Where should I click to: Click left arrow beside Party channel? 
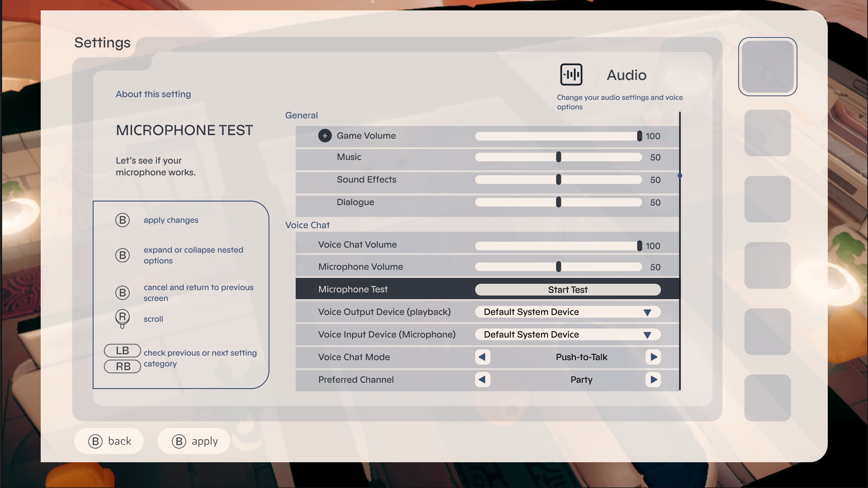coord(482,380)
